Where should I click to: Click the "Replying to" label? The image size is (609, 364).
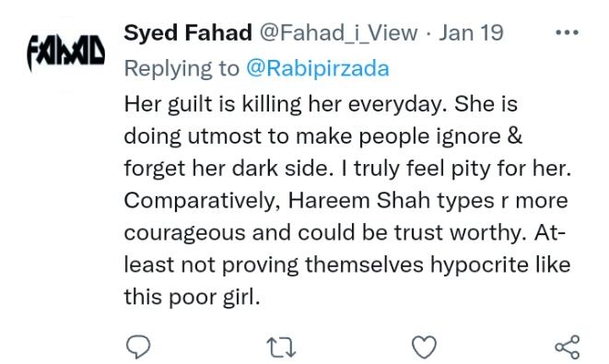click(182, 69)
